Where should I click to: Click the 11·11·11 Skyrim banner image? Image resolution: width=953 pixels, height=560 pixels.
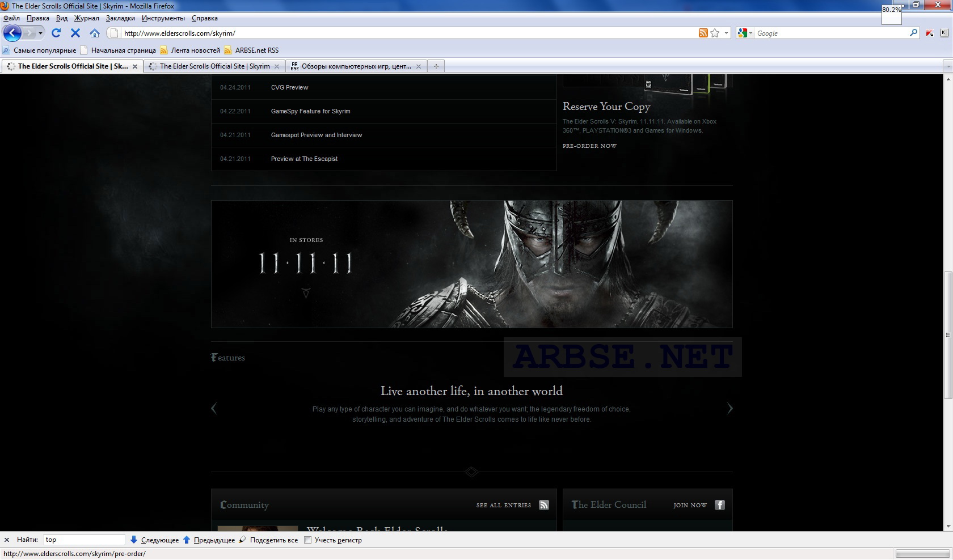pos(471,264)
